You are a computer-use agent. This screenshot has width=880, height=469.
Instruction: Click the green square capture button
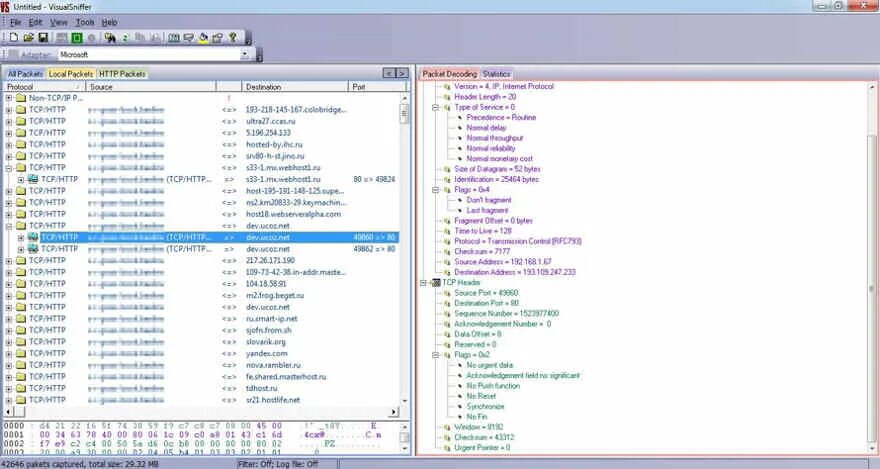[x=77, y=38]
